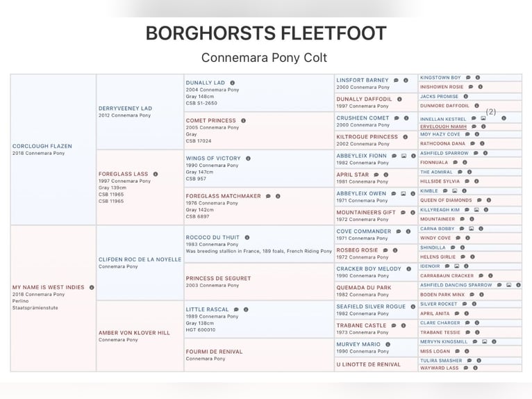The height and width of the screenshot is (399, 532).
Task: Open comment bubble beside Linsfort Barney
Action: [x=396, y=80]
